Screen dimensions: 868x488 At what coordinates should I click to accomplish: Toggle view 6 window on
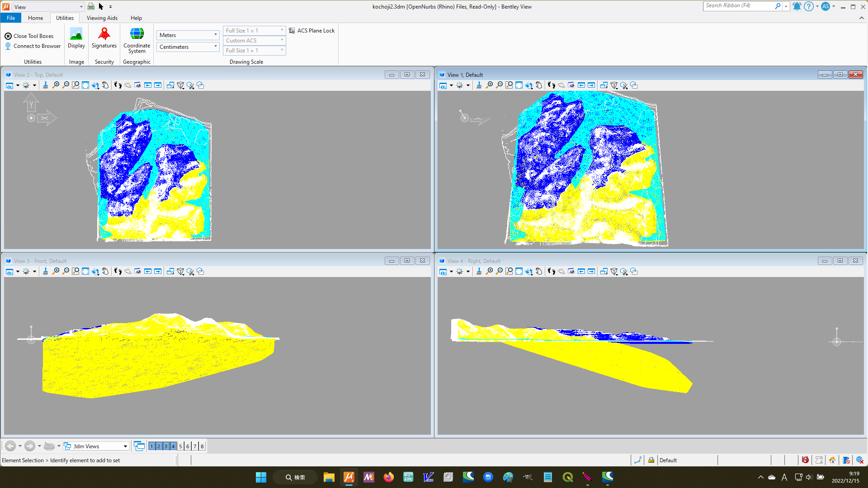188,446
